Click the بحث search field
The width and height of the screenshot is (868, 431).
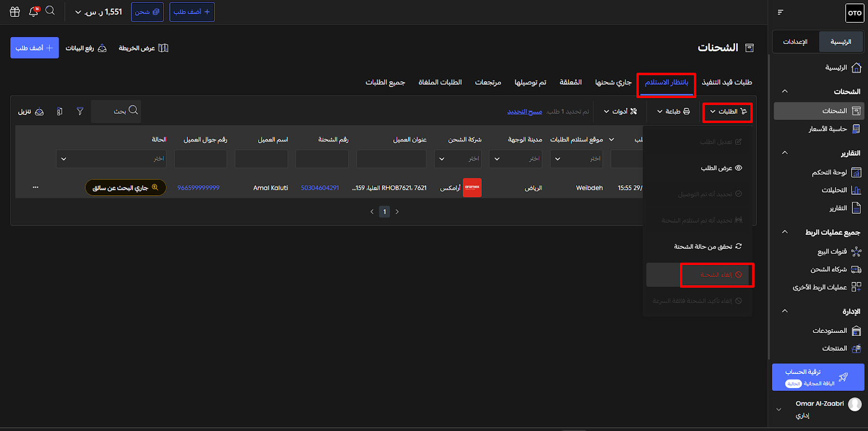(116, 111)
